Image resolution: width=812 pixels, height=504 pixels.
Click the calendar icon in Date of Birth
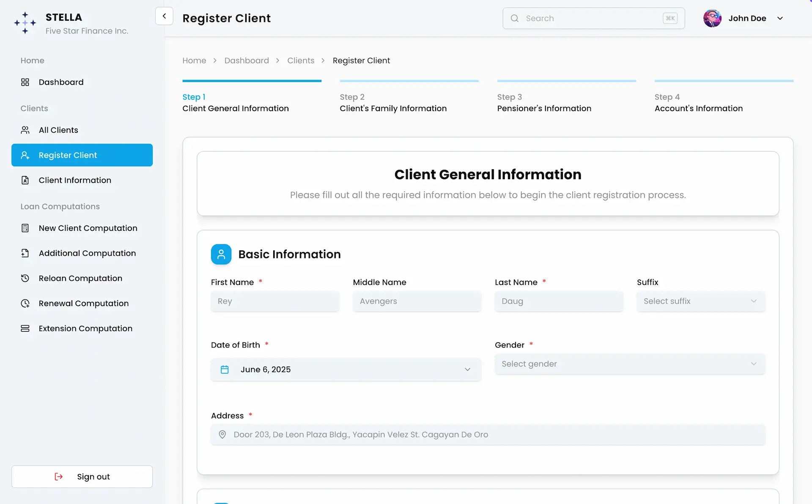click(x=225, y=370)
